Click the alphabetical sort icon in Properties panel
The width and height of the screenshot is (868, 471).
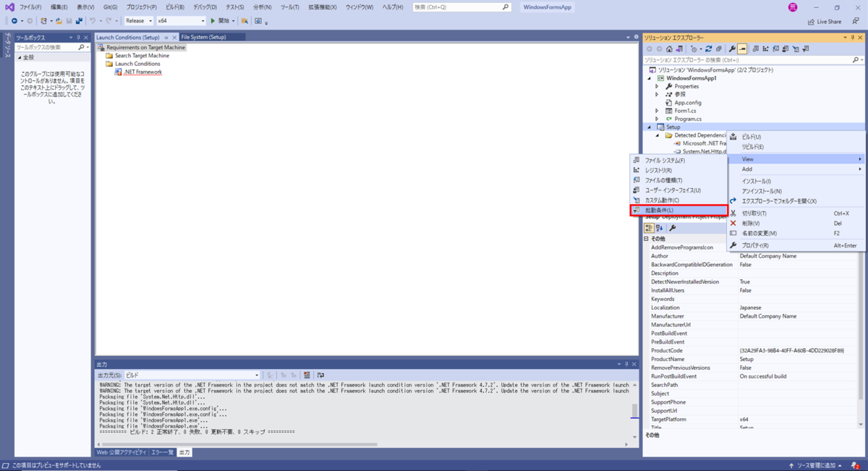pos(659,228)
